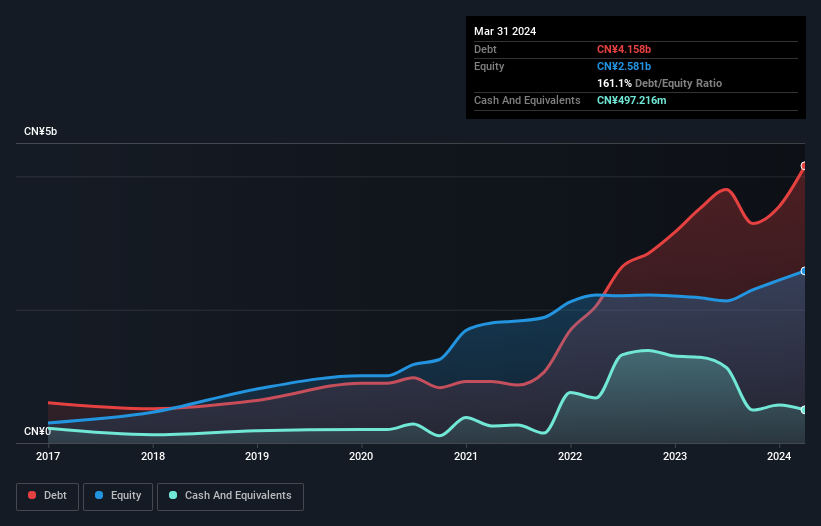The height and width of the screenshot is (526, 821).
Task: Click the red Debt legend dot
Action: [x=32, y=495]
